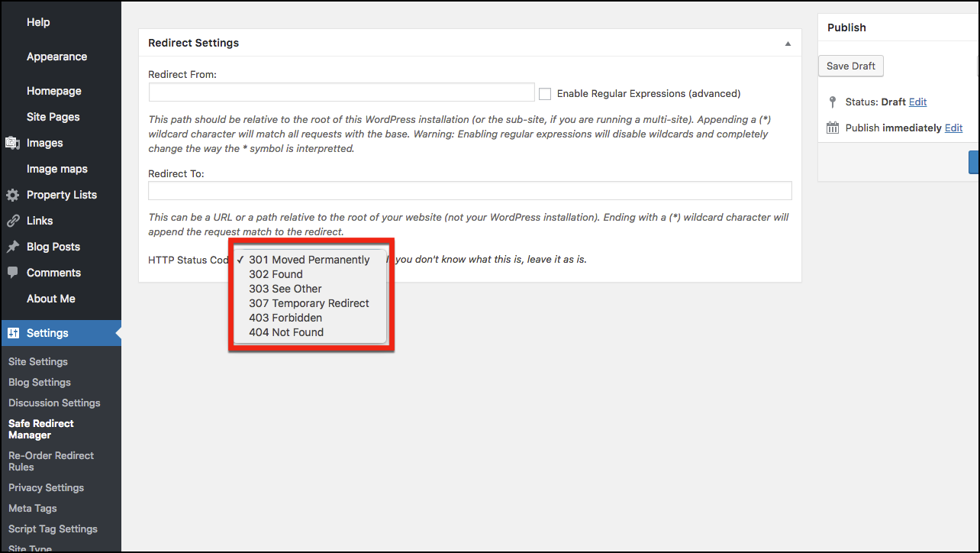Image resolution: width=980 pixels, height=553 pixels.
Task: Enable Regular Expressions checkbox
Action: [x=545, y=94]
